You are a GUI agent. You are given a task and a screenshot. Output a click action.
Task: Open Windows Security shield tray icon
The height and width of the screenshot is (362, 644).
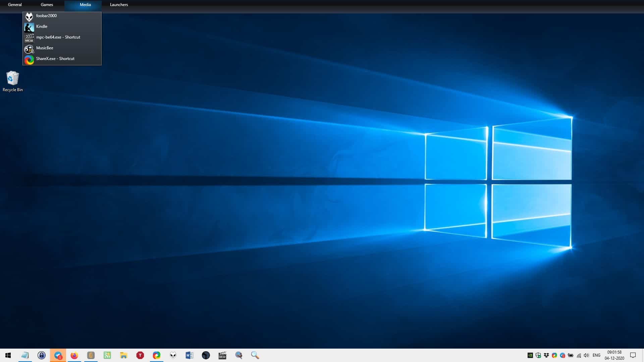(538, 355)
